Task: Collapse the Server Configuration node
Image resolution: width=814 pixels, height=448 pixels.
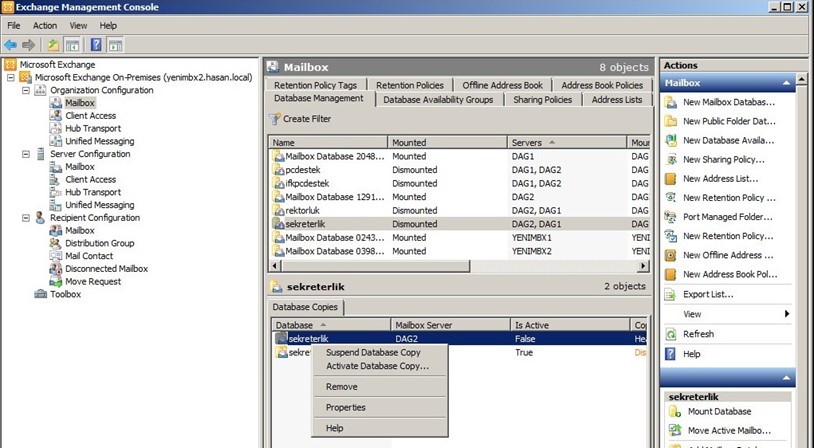Action: click(x=25, y=154)
